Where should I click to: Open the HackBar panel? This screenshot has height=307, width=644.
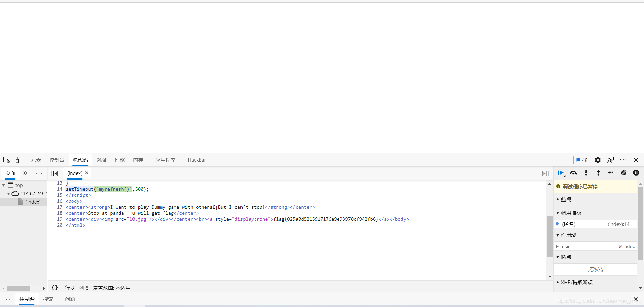coord(197,160)
